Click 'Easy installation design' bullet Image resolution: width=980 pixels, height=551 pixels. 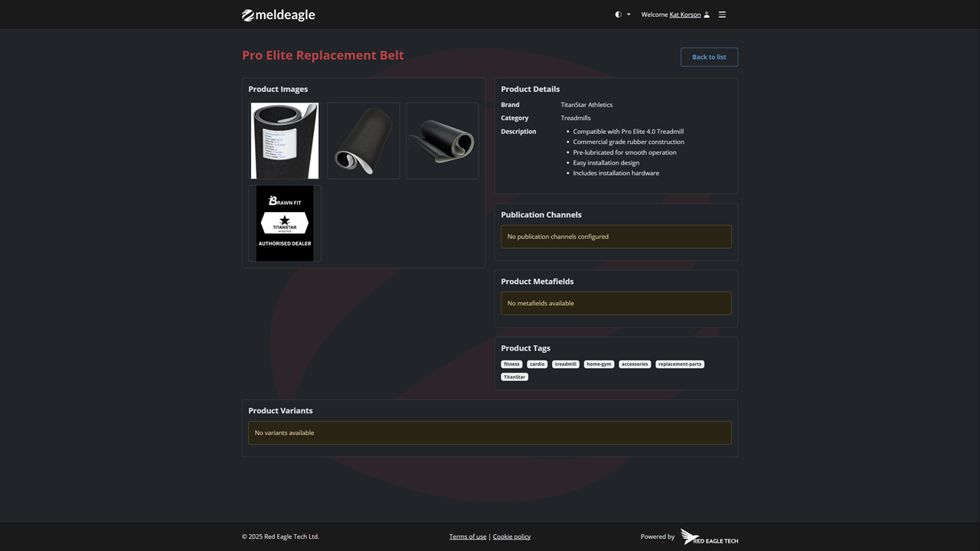tap(606, 162)
